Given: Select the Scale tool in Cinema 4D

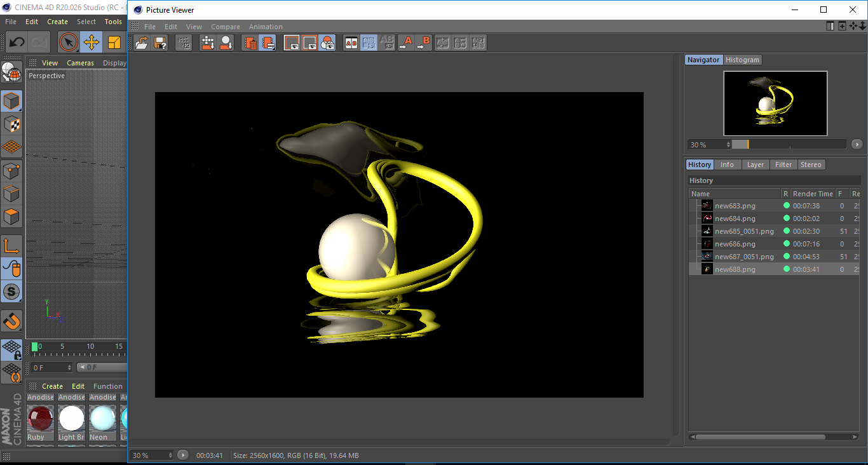Looking at the screenshot, I should tap(114, 43).
